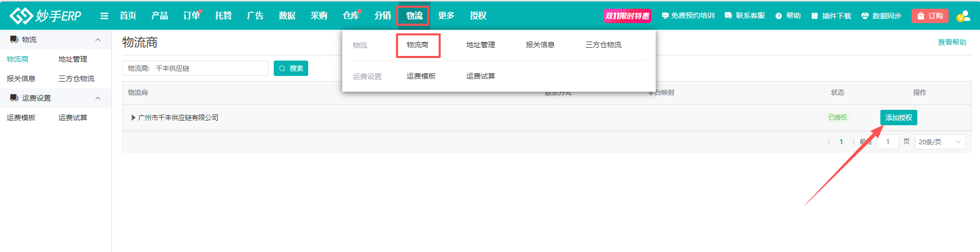
Task: Select 地址管理 in the dropdown menu
Action: pyautogui.click(x=481, y=45)
